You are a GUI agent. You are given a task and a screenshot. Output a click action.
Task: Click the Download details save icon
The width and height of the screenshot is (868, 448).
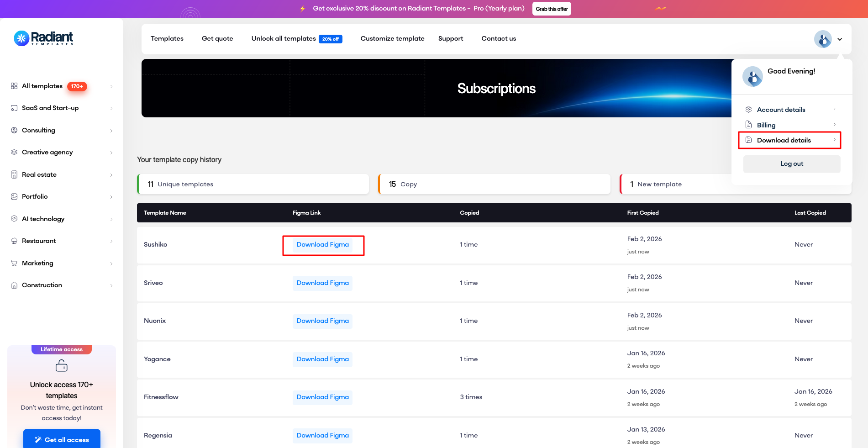coord(748,140)
